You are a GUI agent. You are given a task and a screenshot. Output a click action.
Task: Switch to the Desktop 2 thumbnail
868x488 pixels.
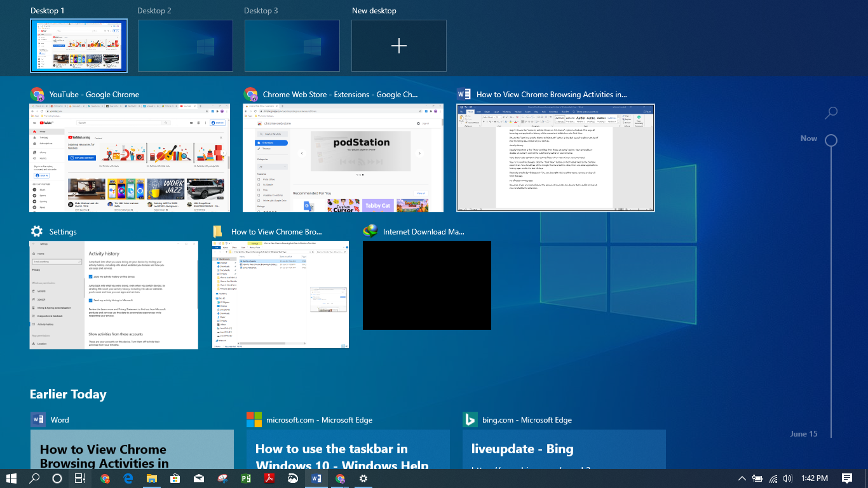(x=186, y=45)
